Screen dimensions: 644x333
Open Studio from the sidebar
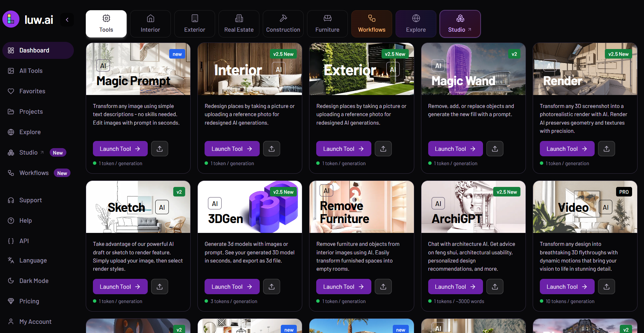(x=38, y=153)
